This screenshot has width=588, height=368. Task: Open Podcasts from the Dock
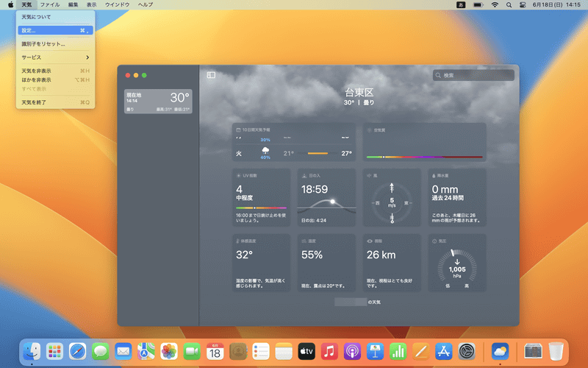pyautogui.click(x=352, y=352)
